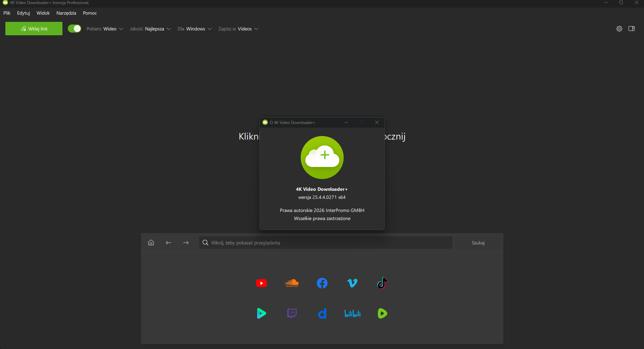
Task: Click the version text wersja 25.4.4.0271 x64
Action: pos(322,197)
